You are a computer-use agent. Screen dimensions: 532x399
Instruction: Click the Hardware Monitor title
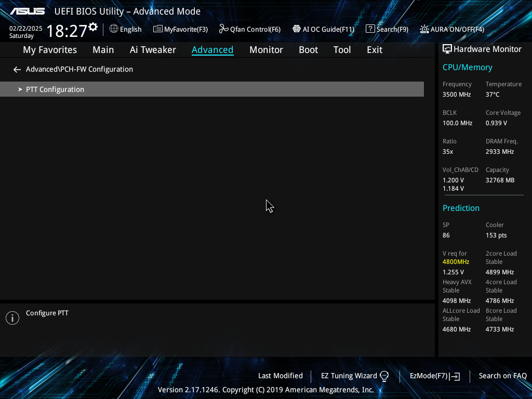click(x=487, y=49)
